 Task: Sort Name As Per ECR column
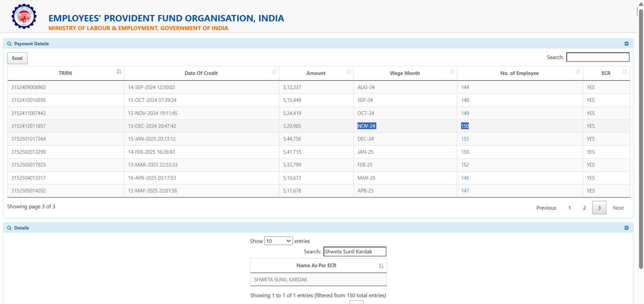point(381,266)
